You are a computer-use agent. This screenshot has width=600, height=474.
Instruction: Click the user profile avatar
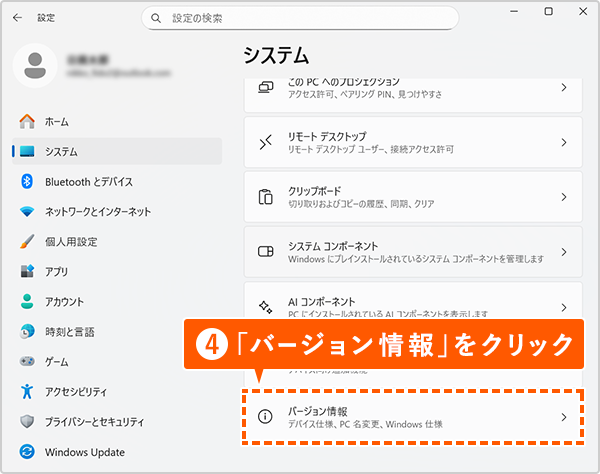pos(35,69)
